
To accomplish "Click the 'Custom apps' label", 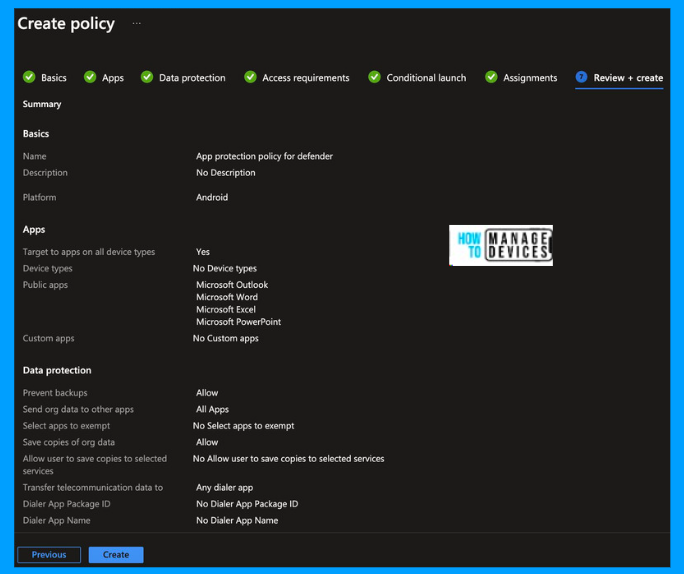I will coord(48,338).
